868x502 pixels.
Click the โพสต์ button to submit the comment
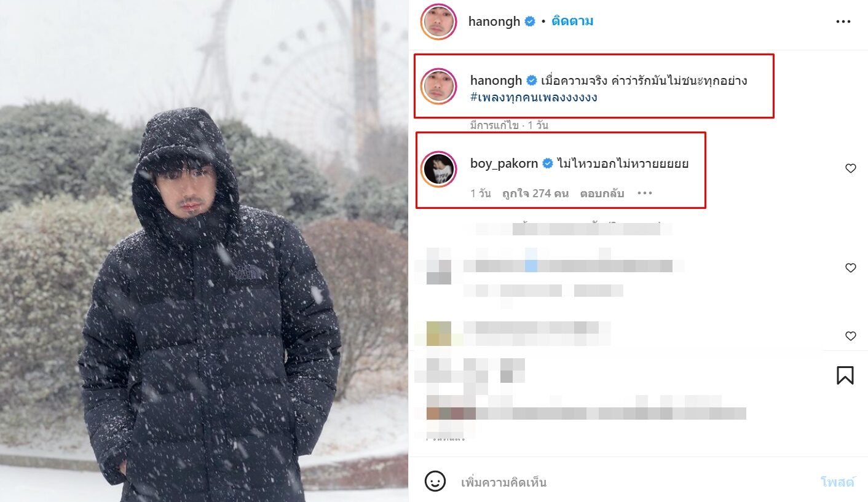(837, 482)
